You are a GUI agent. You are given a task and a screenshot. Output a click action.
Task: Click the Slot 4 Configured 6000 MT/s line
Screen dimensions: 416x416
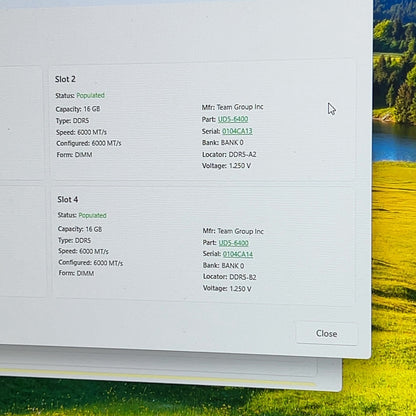point(91,263)
